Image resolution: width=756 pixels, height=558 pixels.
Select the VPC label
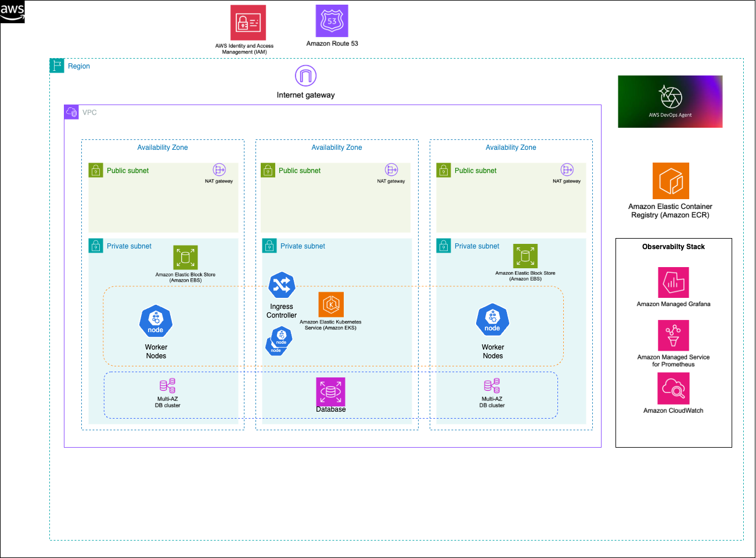coord(91,112)
